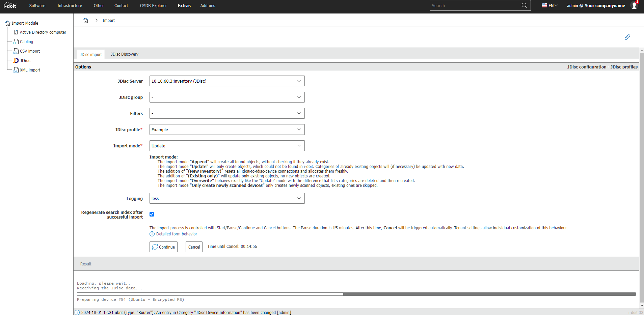Select Active Directory computer in tree

[x=43, y=32]
